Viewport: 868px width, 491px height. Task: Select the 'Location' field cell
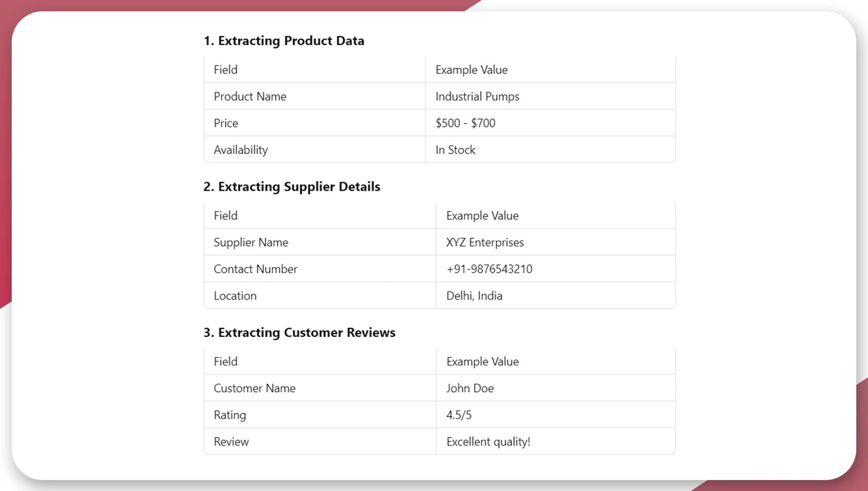(x=235, y=296)
